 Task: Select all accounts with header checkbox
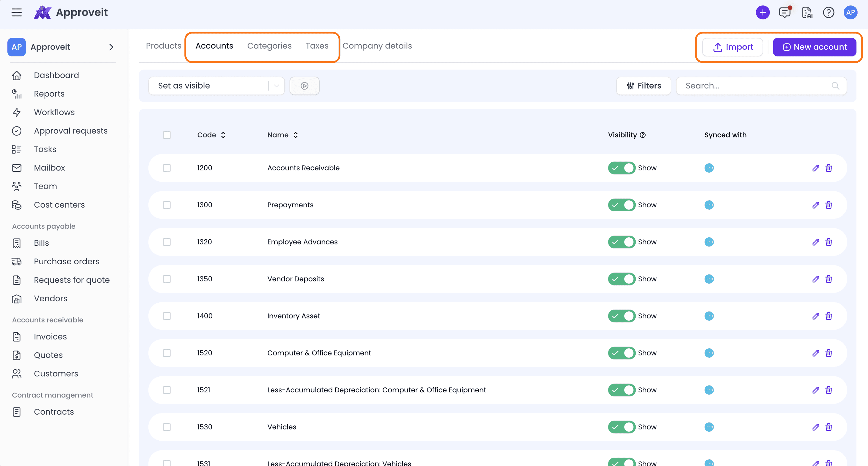167,135
